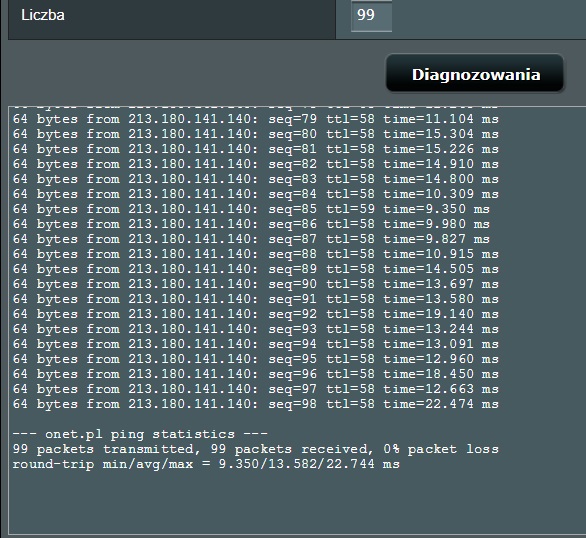The height and width of the screenshot is (538, 586).
Task: Click the ping output line seq=79
Action: pos(256,119)
